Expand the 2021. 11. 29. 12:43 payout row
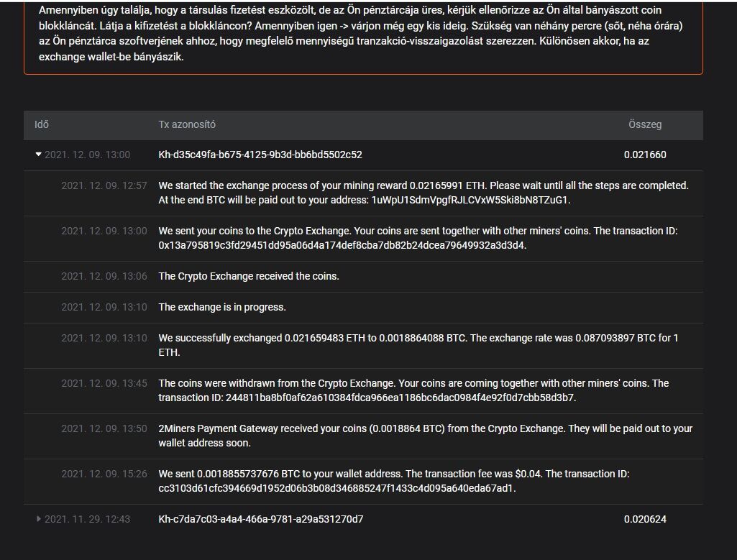The height and width of the screenshot is (560, 737). pyautogui.click(x=39, y=519)
